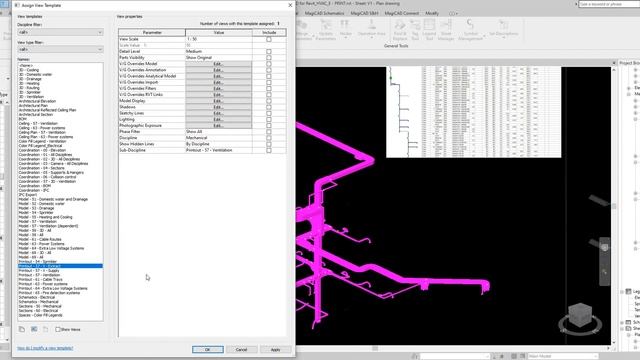The height and width of the screenshot is (360, 640).
Task: Click the Find & Replace ribbon tool
Action: 400,30
